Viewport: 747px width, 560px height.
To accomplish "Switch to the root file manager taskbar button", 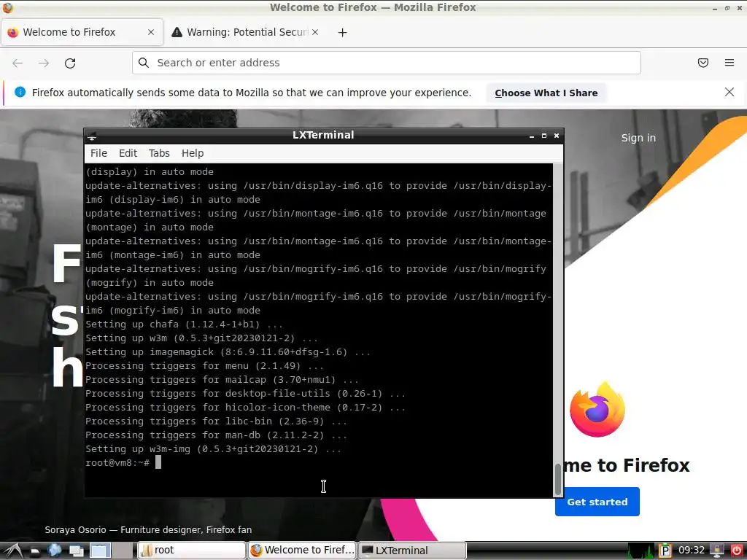I will coord(192,551).
